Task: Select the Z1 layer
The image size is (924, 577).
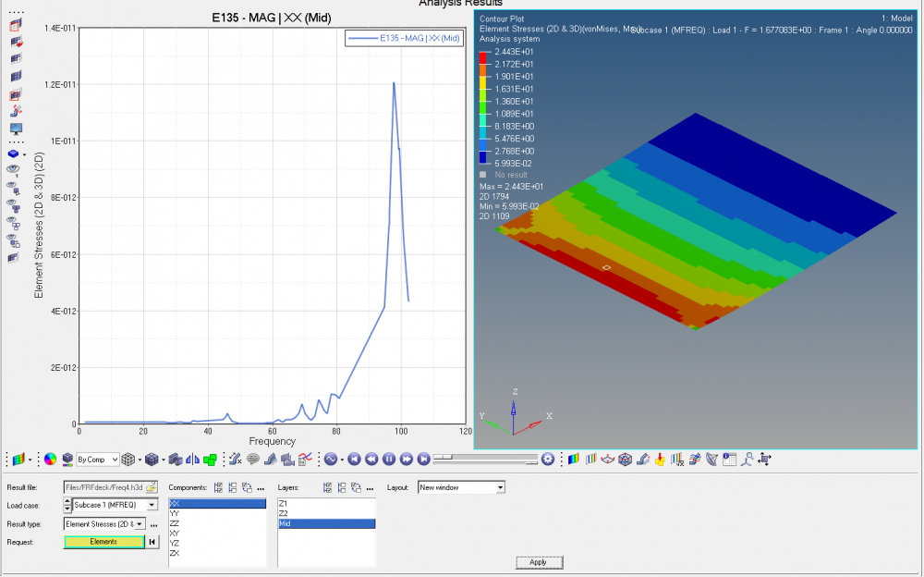Action: 326,503
